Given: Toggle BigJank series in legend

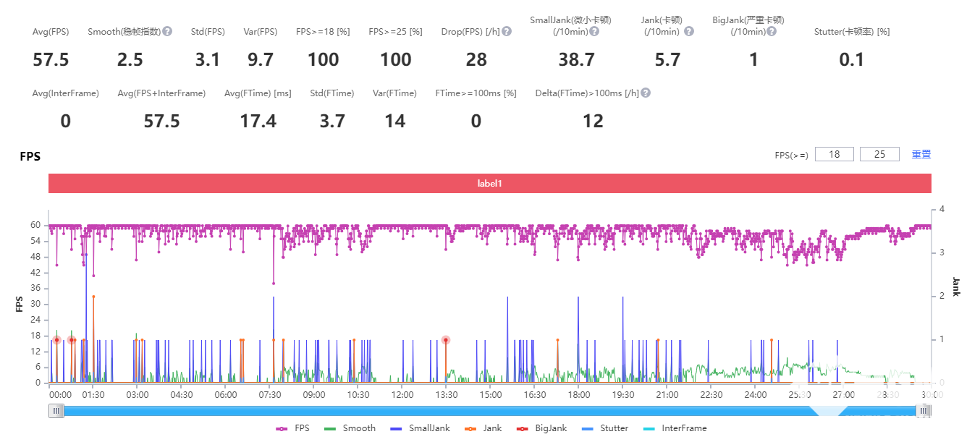Looking at the screenshot, I should pyautogui.click(x=544, y=428).
